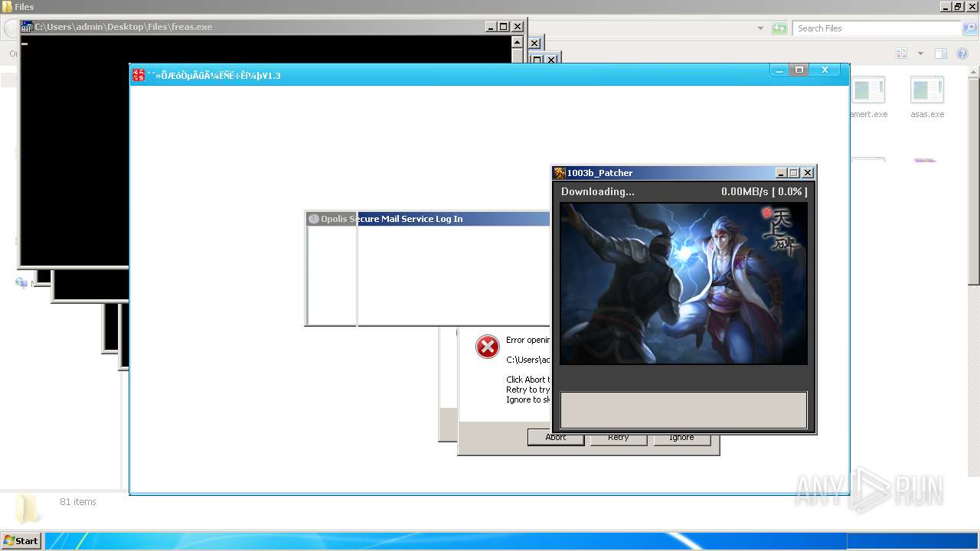Toggle the preview pane icon in Explorer
Screen dimensions: 980x551
pyautogui.click(x=941, y=54)
